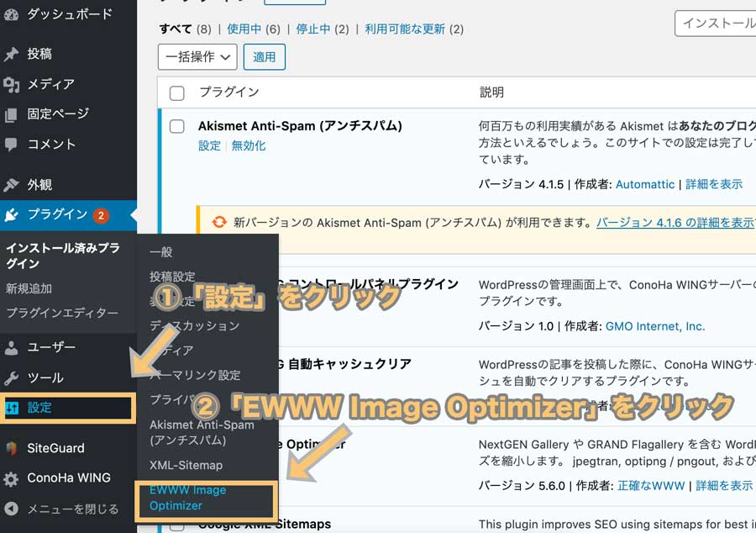Focus the plugin search field at top right
This screenshot has width=756, height=533.
click(716, 24)
